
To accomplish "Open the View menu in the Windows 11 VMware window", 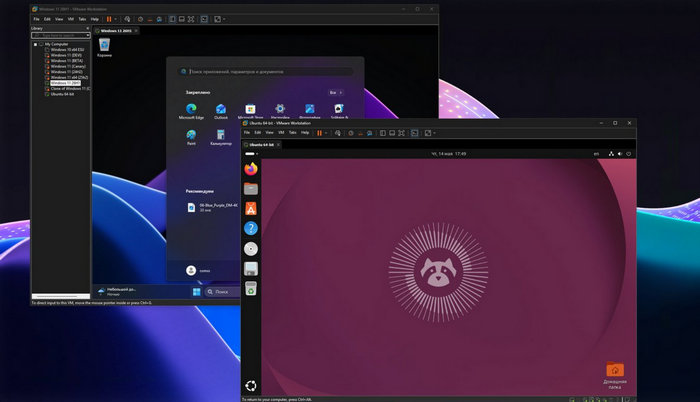I will coord(59,19).
